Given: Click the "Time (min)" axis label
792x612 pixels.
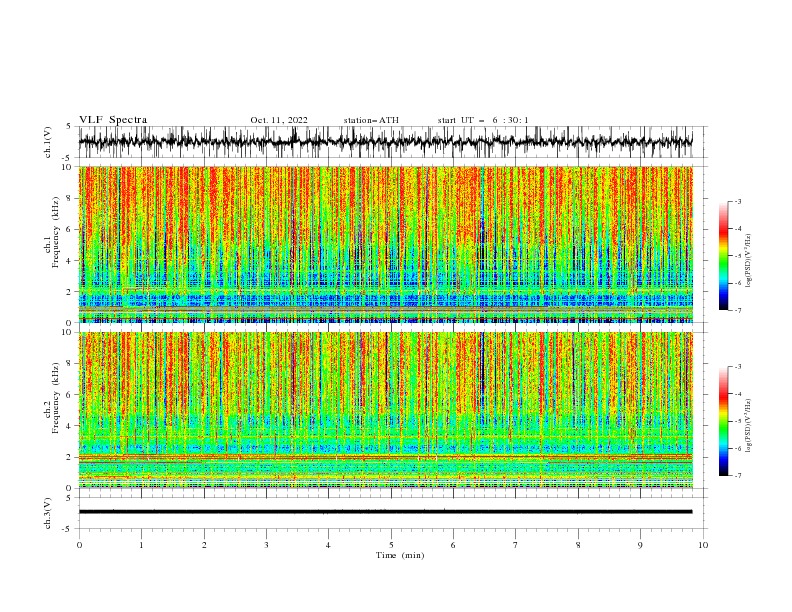Looking at the screenshot, I should tap(400, 555).
